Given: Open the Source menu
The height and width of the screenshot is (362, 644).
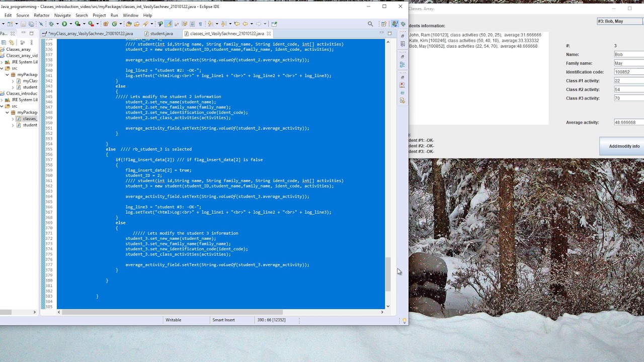Looking at the screenshot, I should click(23, 15).
